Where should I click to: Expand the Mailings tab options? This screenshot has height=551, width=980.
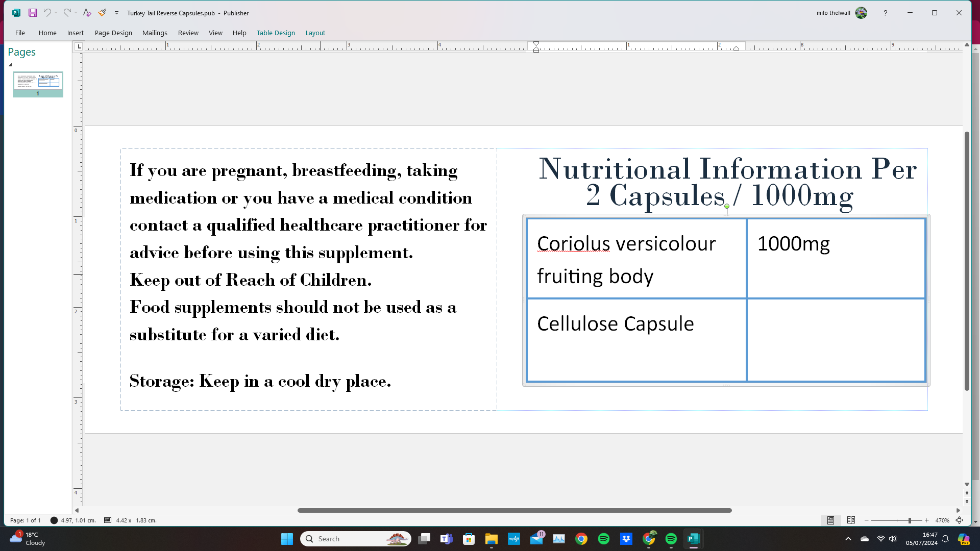(155, 32)
